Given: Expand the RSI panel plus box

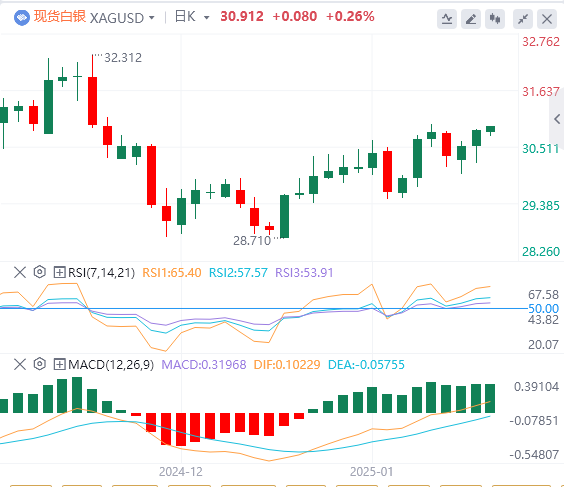Looking at the screenshot, I should (x=59, y=272).
